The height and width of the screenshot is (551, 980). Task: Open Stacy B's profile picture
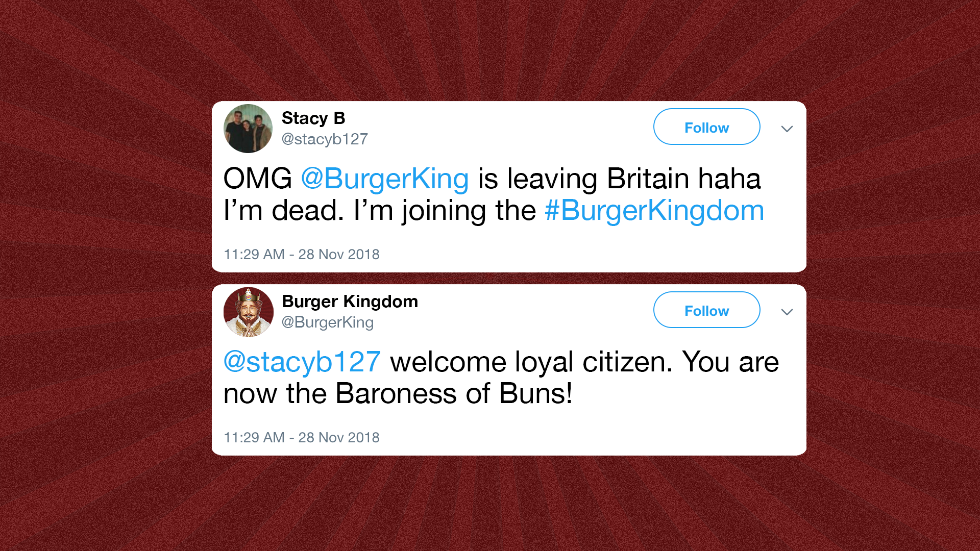coord(248,129)
